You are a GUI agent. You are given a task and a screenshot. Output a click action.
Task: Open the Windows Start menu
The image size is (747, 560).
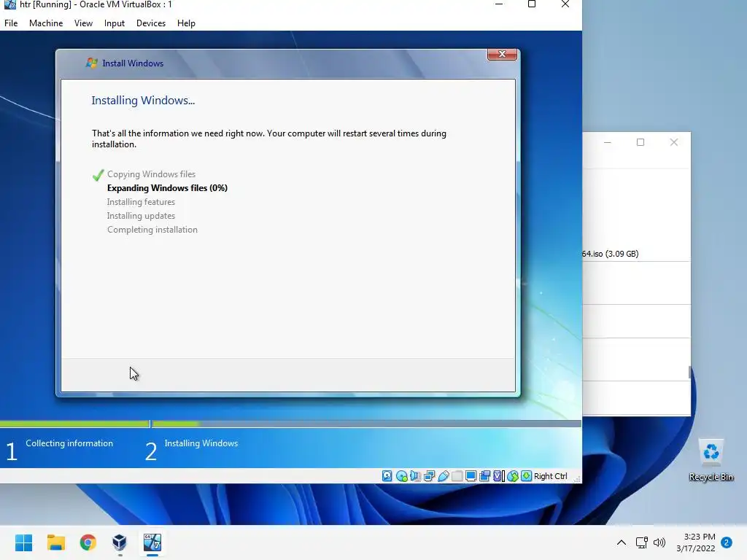click(x=23, y=542)
